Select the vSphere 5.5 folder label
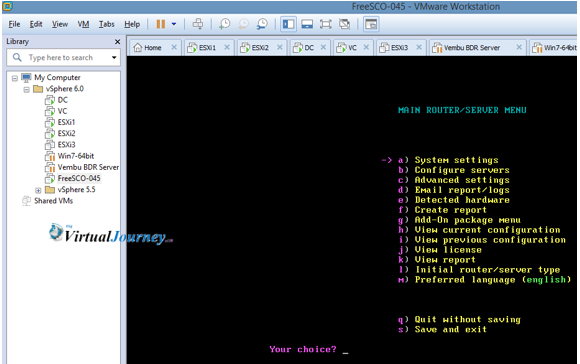This screenshot has height=364, width=580. click(x=76, y=189)
